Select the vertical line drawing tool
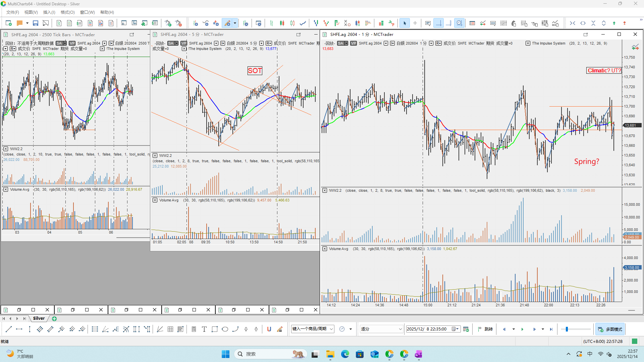Viewport: 644px width, 362px height. [30, 329]
